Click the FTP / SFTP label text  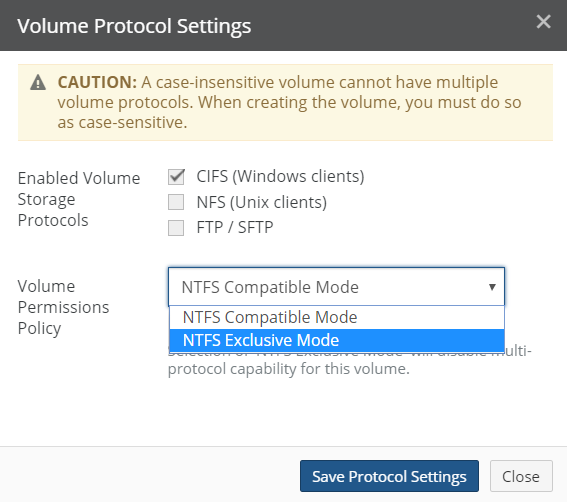pyautogui.click(x=235, y=227)
